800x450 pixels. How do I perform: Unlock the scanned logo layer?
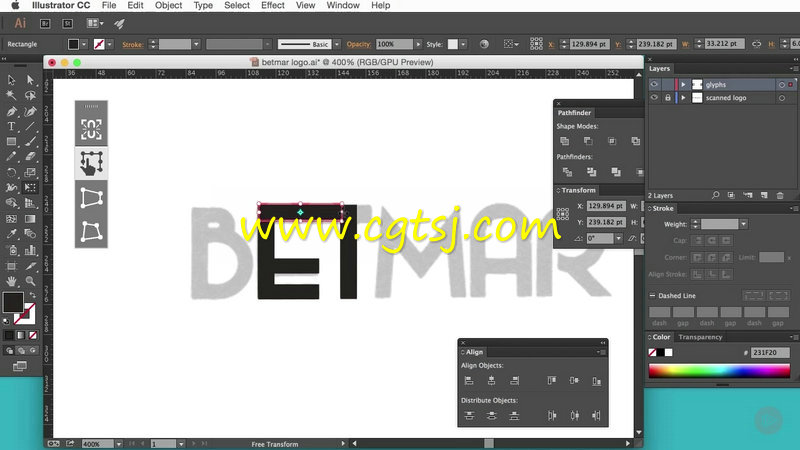667,97
